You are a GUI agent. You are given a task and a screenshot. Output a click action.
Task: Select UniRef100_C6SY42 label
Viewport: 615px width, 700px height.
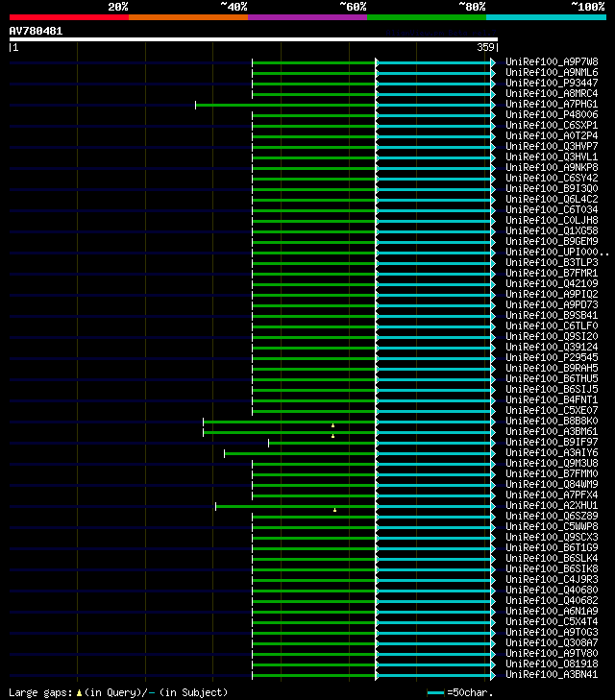(552, 179)
